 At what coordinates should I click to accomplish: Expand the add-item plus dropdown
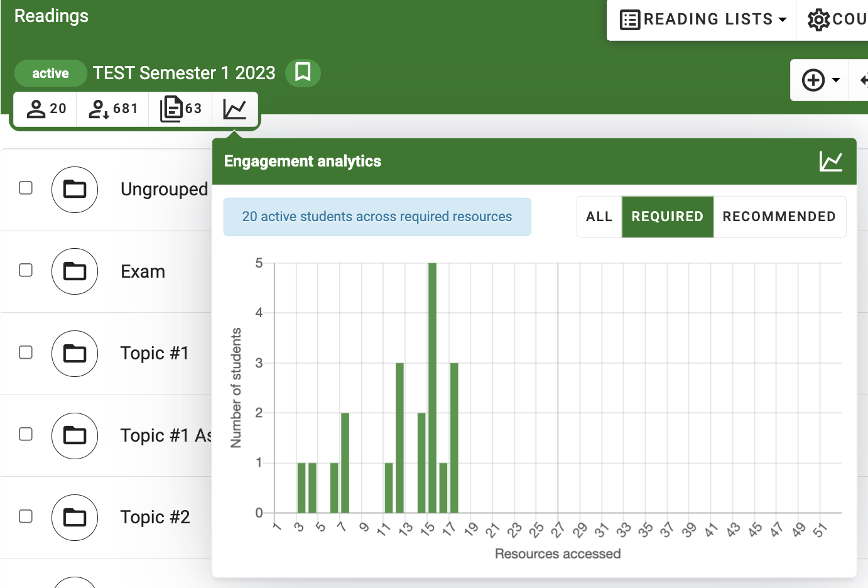point(819,80)
